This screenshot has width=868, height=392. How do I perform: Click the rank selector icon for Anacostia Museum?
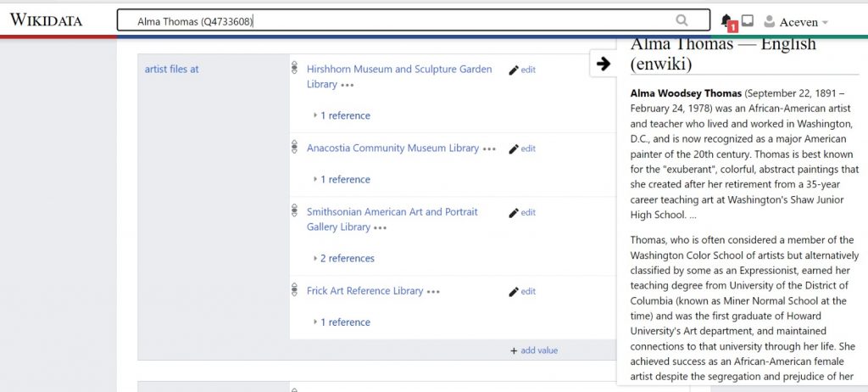click(294, 147)
